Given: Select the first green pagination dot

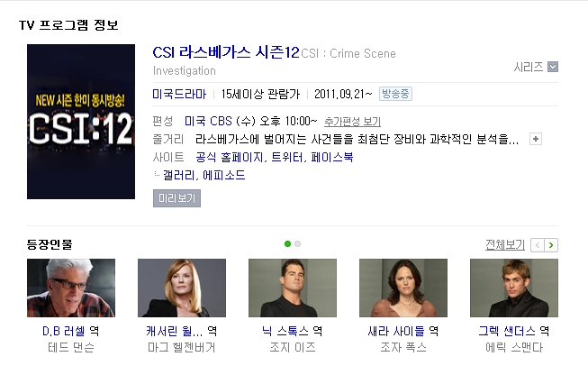Looking at the screenshot, I should pyautogui.click(x=287, y=244).
